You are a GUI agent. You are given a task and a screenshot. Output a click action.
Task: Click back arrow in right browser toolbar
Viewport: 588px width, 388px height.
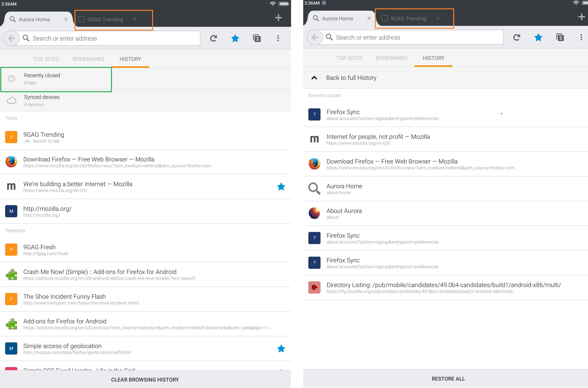315,37
